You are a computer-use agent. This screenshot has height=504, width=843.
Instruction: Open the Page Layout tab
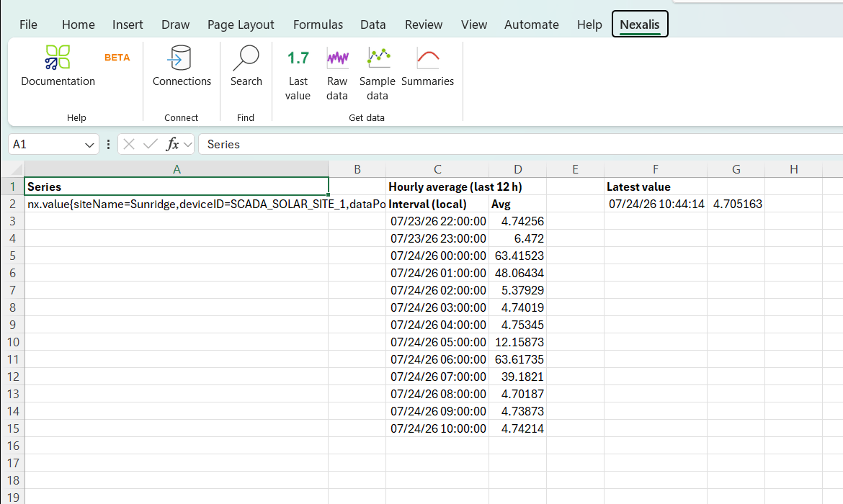(x=241, y=24)
